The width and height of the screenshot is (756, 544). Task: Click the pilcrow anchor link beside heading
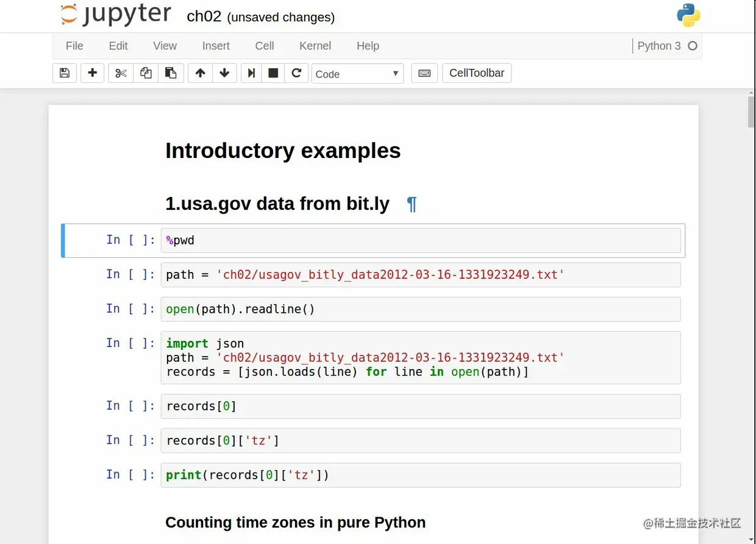point(412,204)
